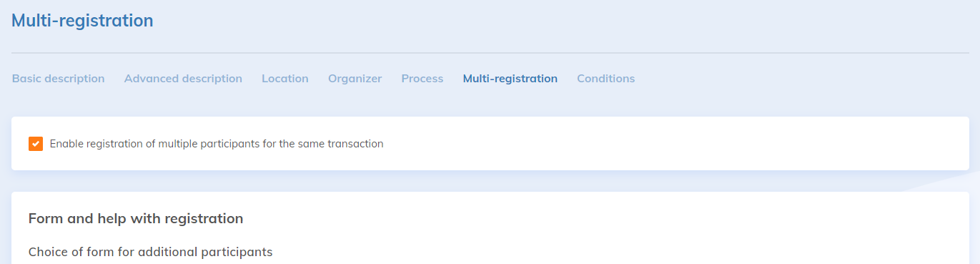Click the 'Form and help with registration' heading
The height and width of the screenshot is (264, 980).
136,218
